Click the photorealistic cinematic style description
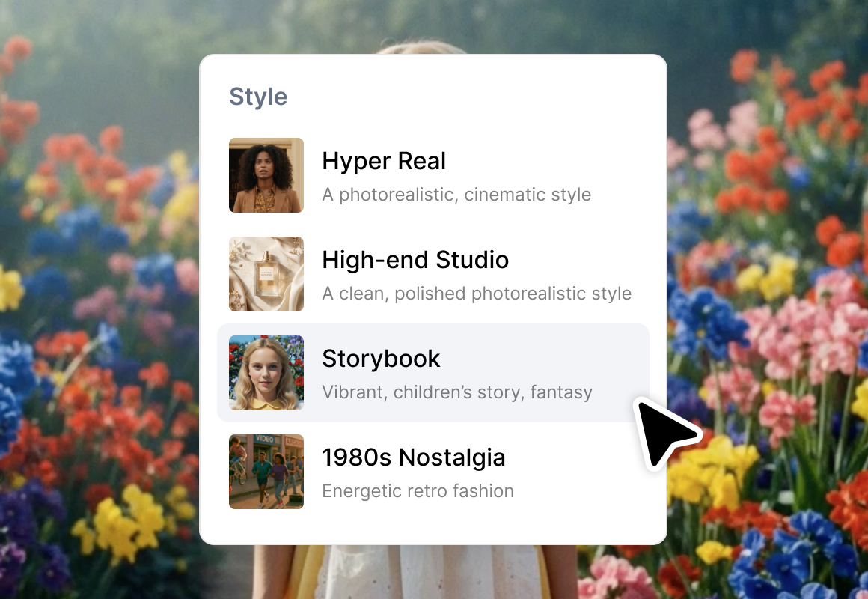 (456, 194)
